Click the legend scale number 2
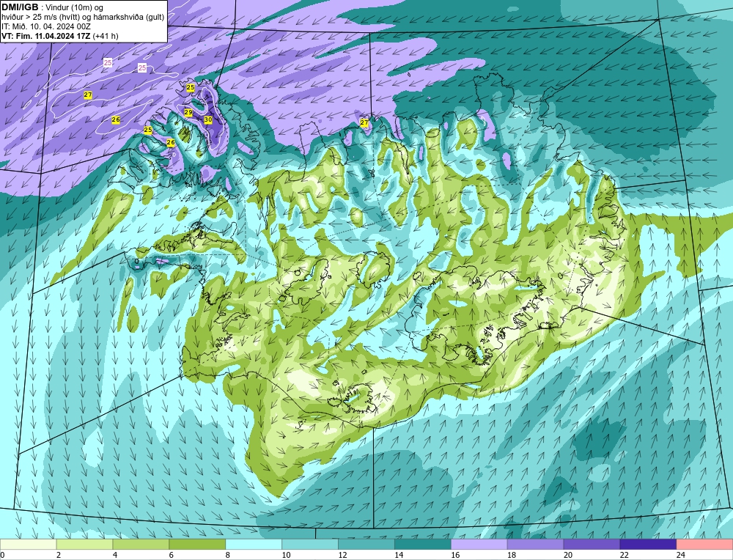The image size is (733, 560). coord(59,555)
